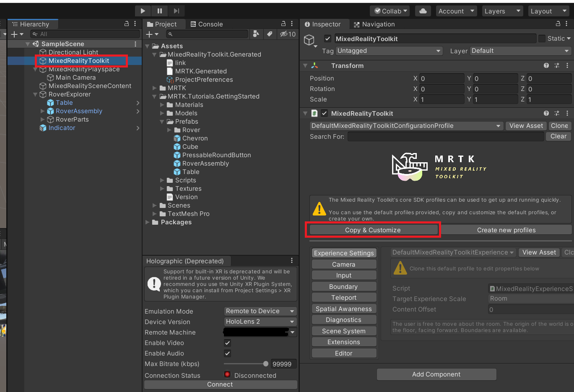574x392 pixels.
Task: Click the Add Component button
Action: (x=436, y=374)
